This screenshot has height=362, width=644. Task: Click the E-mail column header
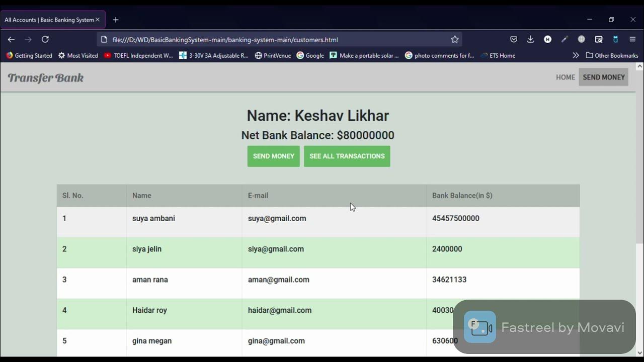point(334,196)
